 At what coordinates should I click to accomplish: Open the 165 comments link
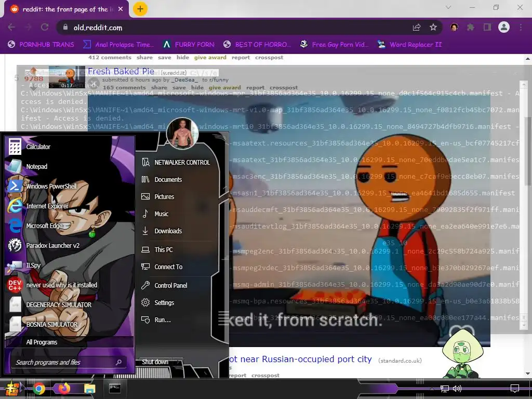coord(124,87)
